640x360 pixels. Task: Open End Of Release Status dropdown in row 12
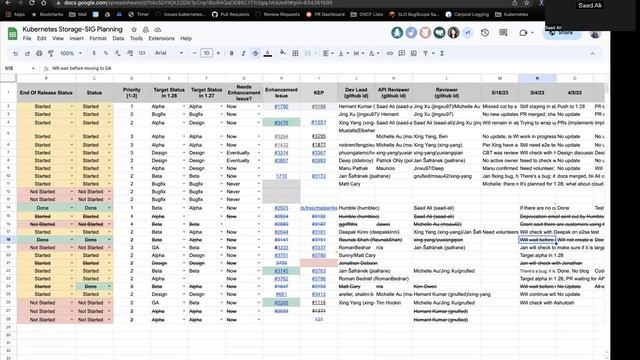(x=72, y=191)
